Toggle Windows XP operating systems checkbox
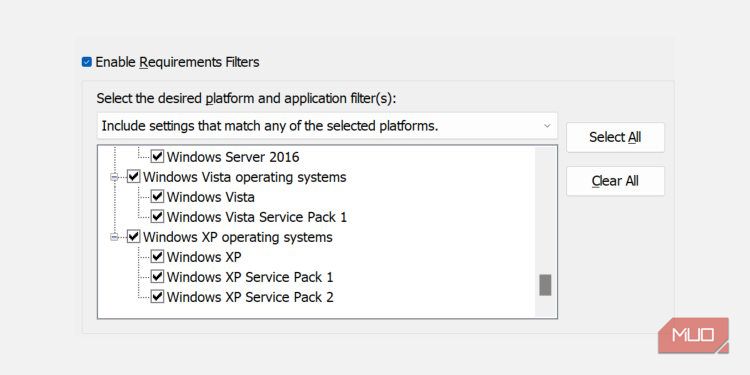The image size is (750, 375). point(133,237)
